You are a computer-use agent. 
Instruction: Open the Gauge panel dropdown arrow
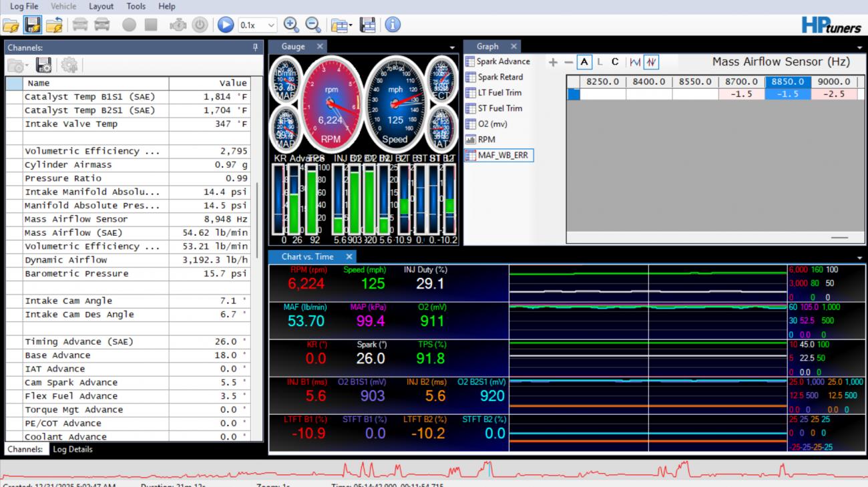[x=453, y=47]
